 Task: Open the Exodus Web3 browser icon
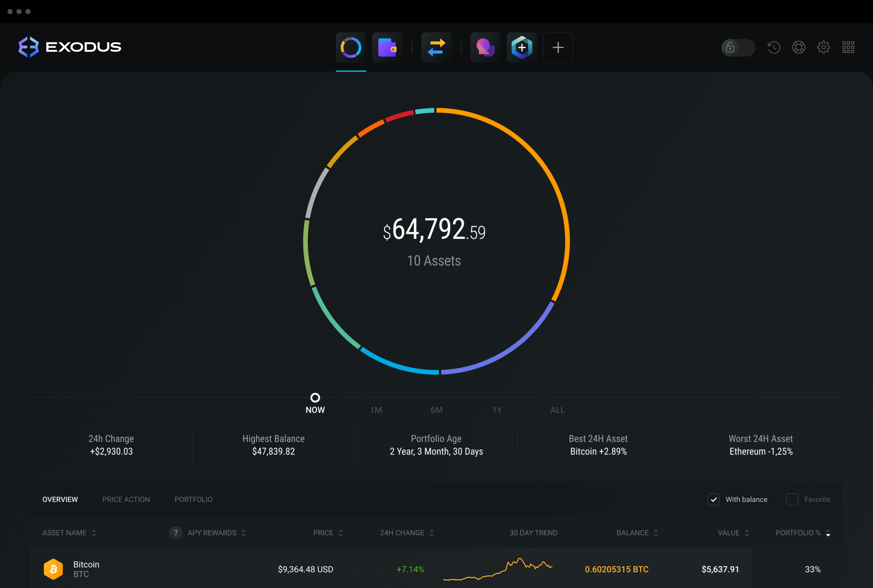click(x=485, y=46)
